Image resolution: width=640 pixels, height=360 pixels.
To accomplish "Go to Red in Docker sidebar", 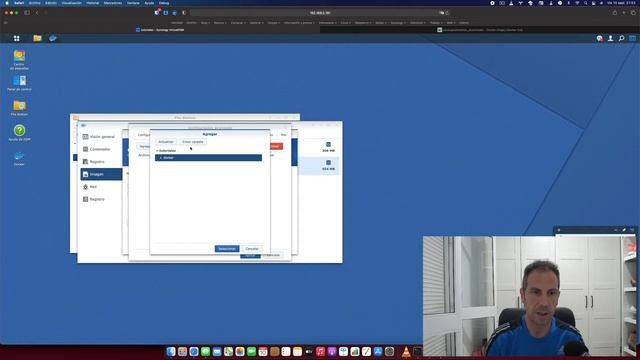I will [x=101, y=187].
